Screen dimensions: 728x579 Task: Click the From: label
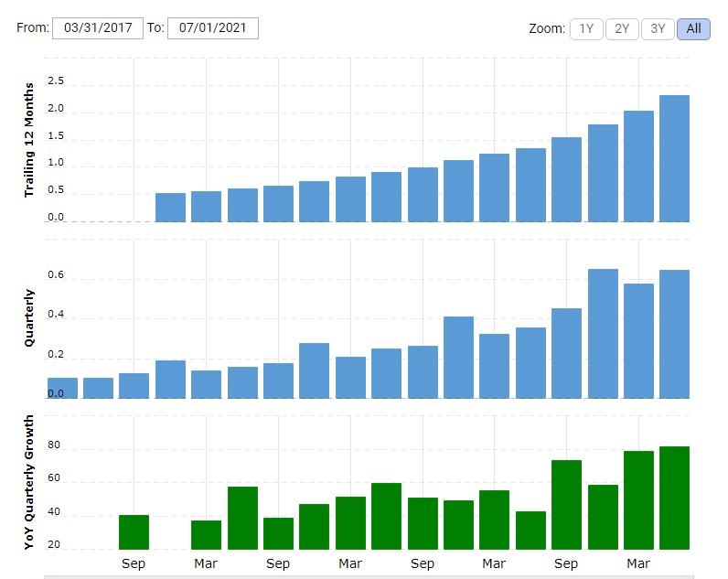click(33, 27)
